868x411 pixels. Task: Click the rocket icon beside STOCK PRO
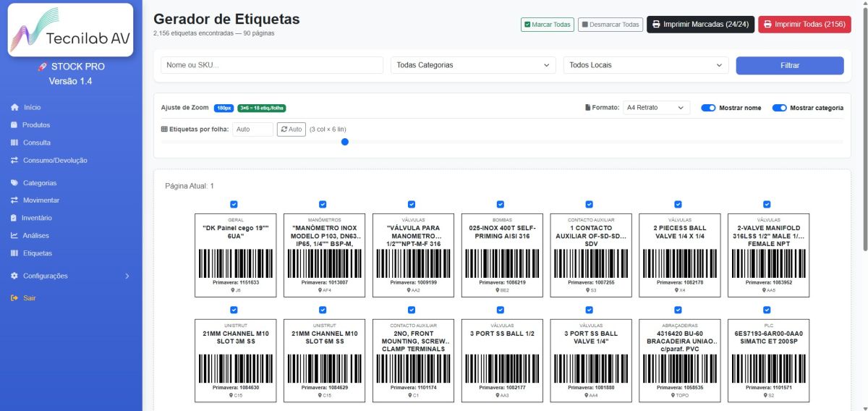tap(43, 67)
